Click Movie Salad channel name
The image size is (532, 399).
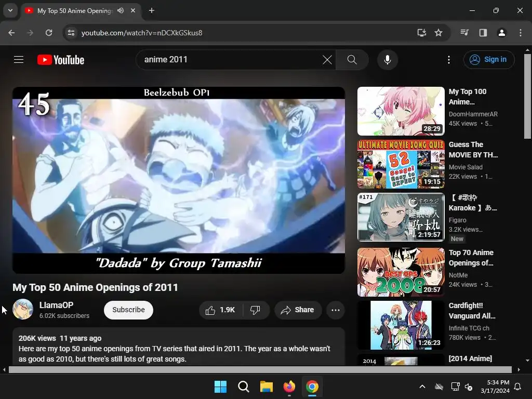[x=465, y=167]
